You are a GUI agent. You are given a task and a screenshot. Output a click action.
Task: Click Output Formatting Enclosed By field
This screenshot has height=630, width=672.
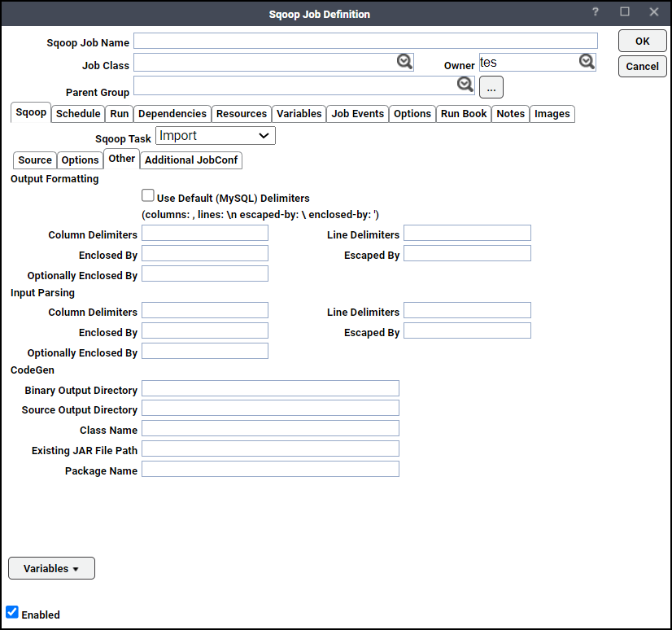205,253
